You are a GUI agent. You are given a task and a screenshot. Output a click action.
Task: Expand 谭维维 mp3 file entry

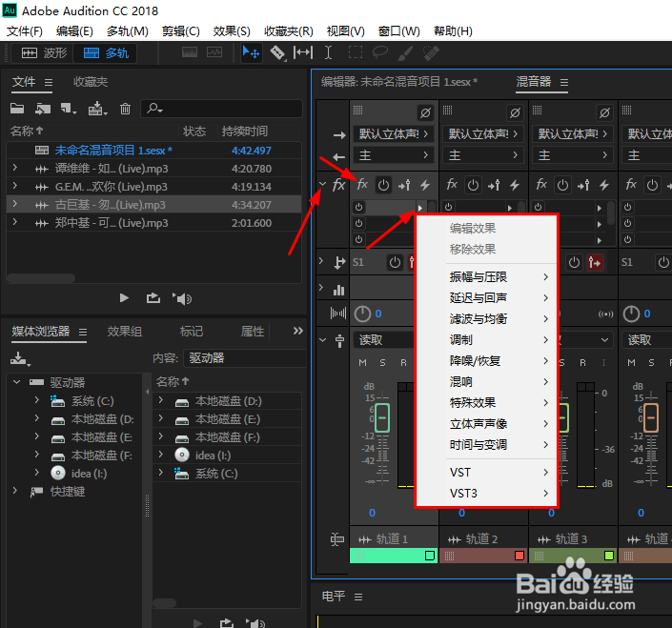[15, 168]
